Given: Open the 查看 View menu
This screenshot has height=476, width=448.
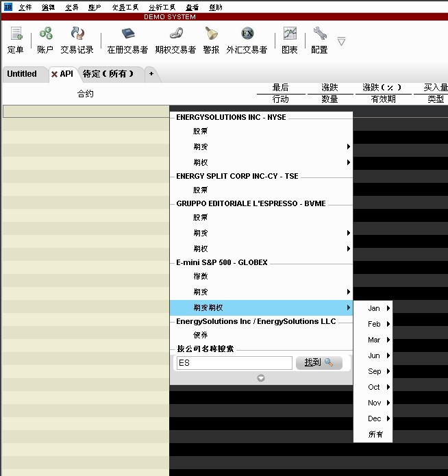Looking at the screenshot, I should tap(192, 7).
